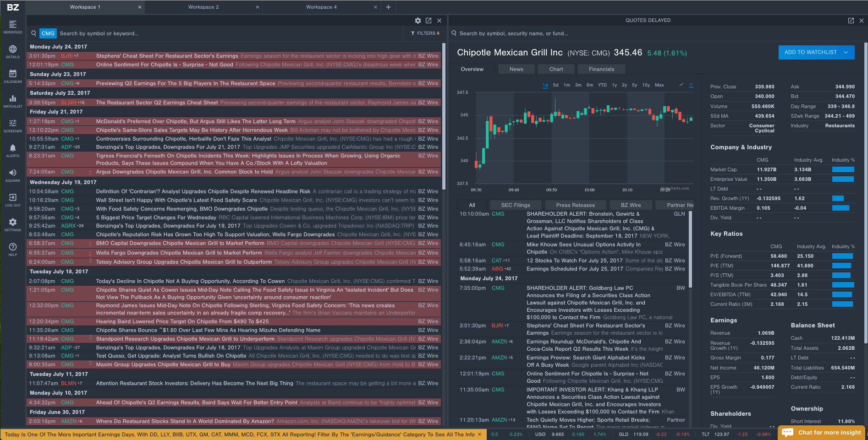Switch chart to candlestick view

[x=691, y=85]
